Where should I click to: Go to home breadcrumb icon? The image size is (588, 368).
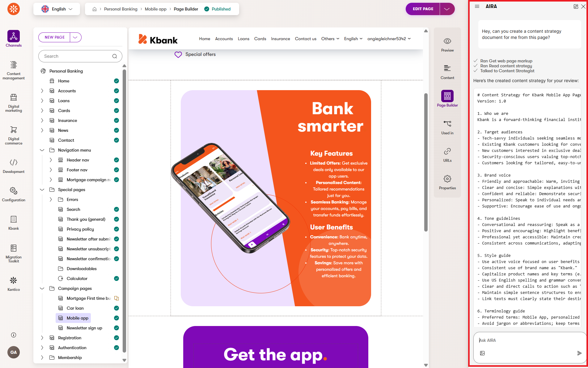tap(95, 9)
